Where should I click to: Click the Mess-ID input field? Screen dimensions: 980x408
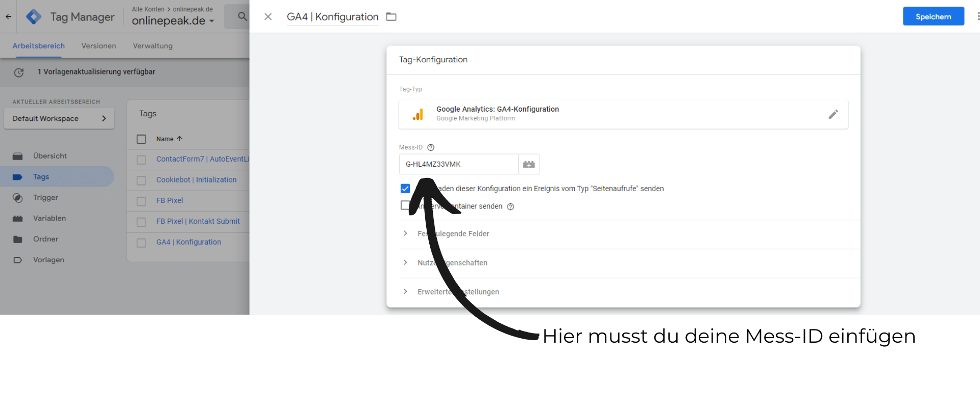tap(458, 164)
